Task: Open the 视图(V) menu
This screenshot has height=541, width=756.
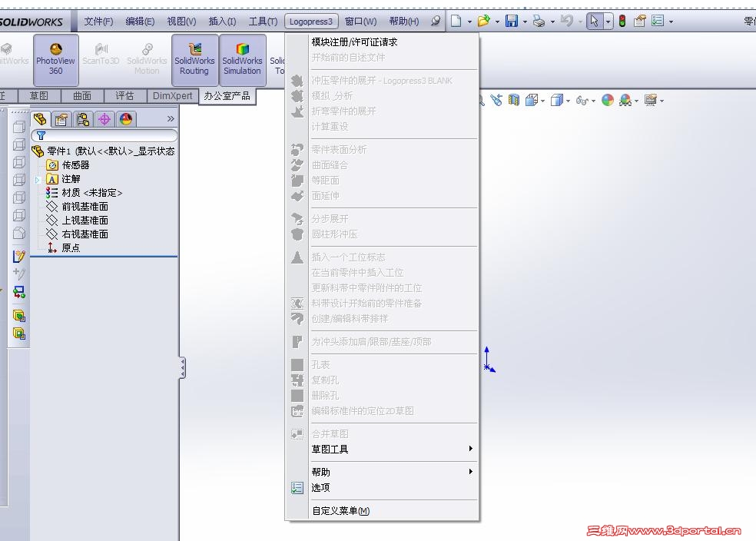Action: (x=181, y=22)
